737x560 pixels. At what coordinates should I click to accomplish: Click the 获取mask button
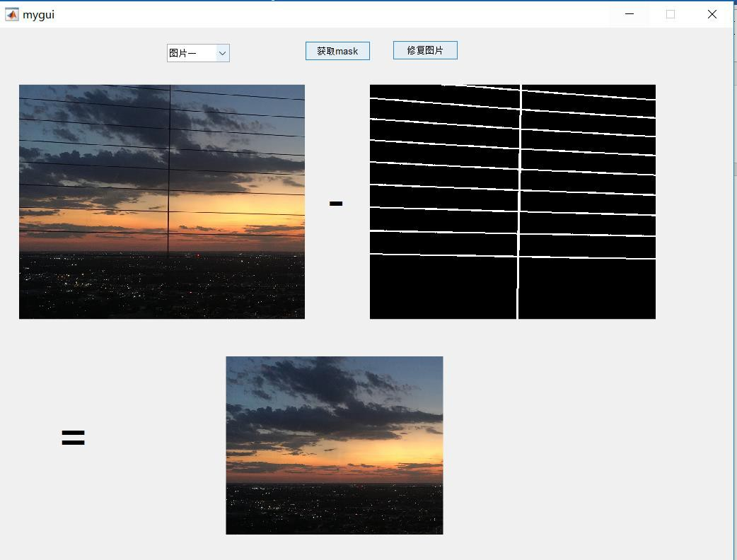pyautogui.click(x=337, y=51)
